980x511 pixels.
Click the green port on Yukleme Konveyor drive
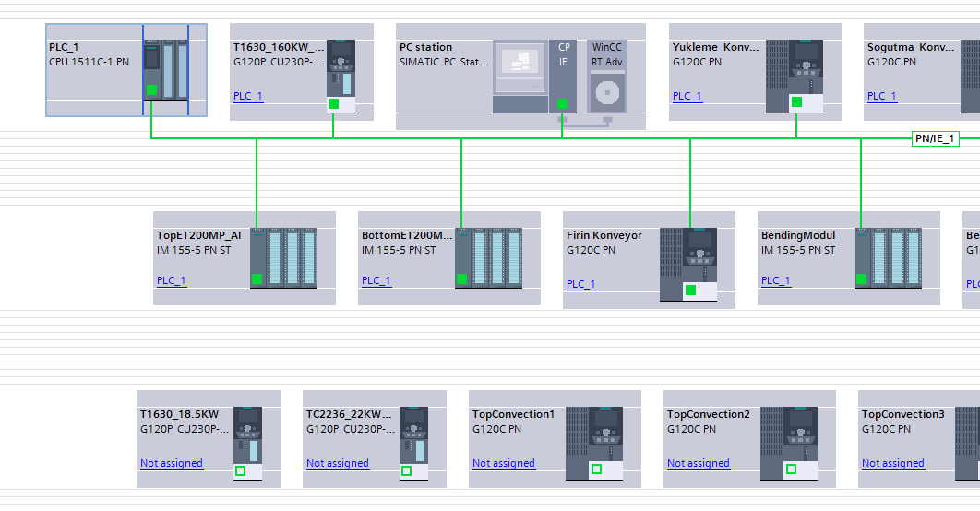(796, 101)
